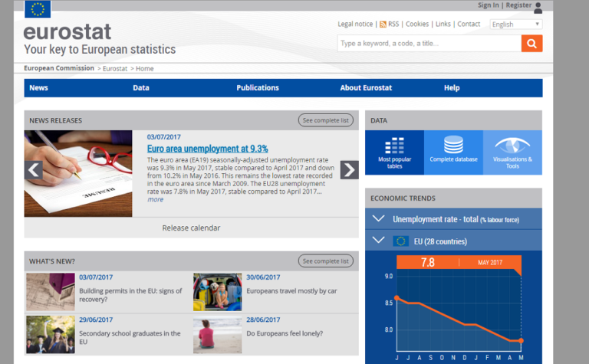Open 'Europeans travel mostly by car' article
The width and height of the screenshot is (589, 364).
291,291
